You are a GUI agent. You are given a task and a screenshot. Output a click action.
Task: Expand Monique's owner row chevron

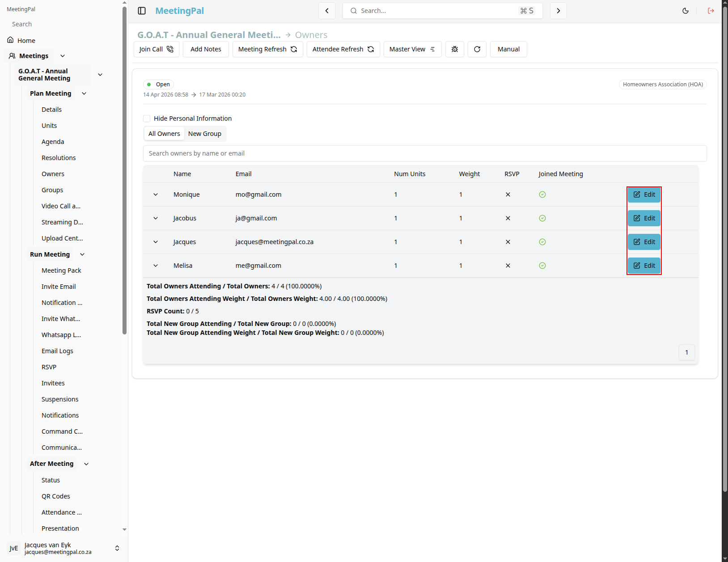click(156, 194)
